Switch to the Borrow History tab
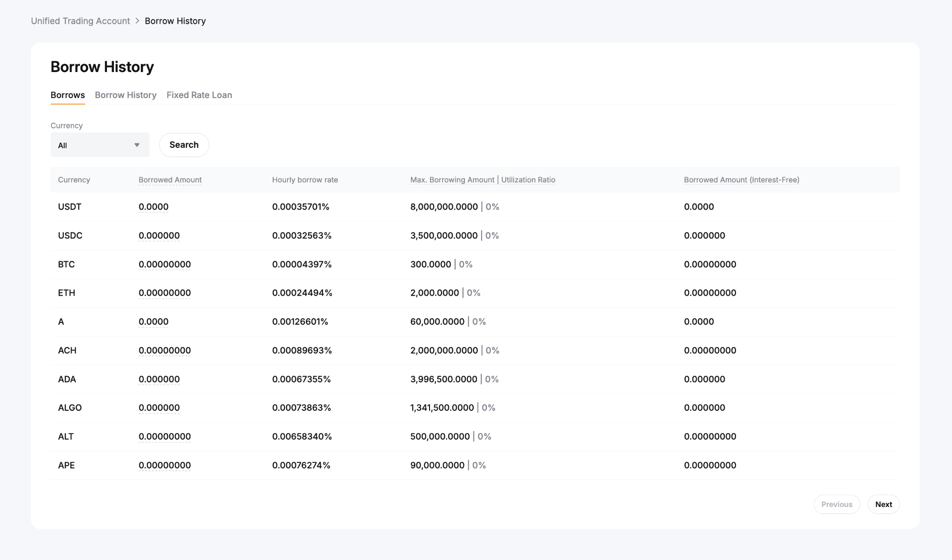The width and height of the screenshot is (952, 560). [x=126, y=95]
